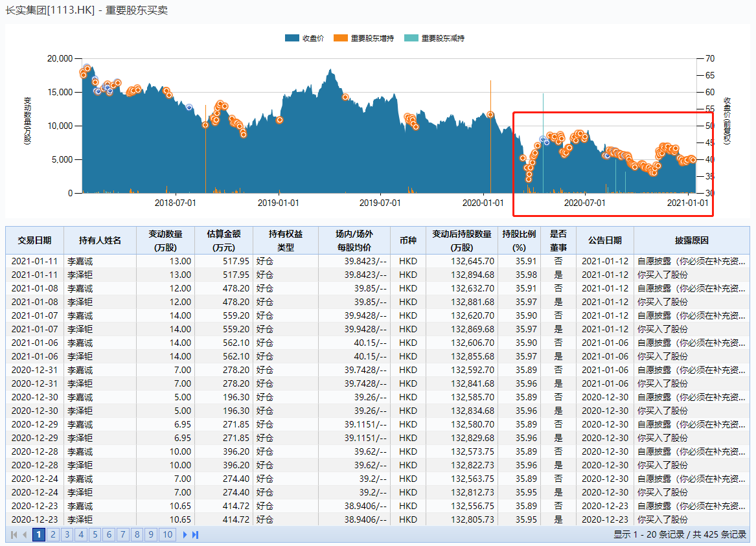Select the first 2021-01-11 李嘉诚 row

(x=259, y=261)
